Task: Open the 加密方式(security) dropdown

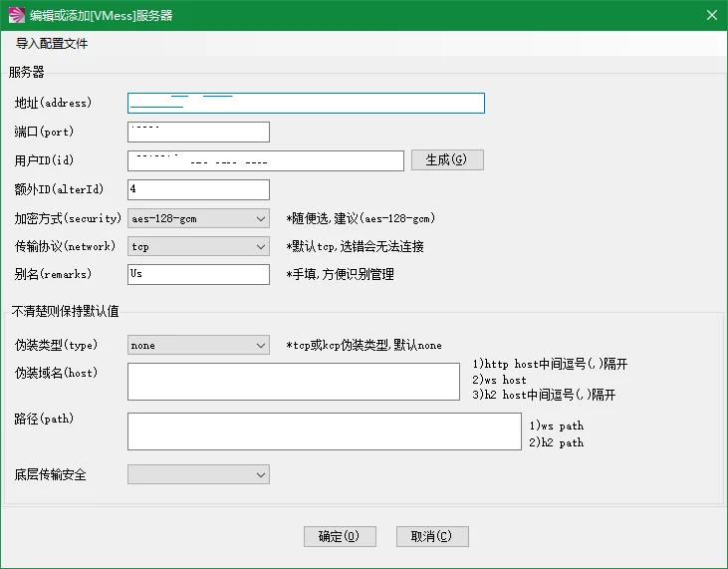Action: (198, 218)
